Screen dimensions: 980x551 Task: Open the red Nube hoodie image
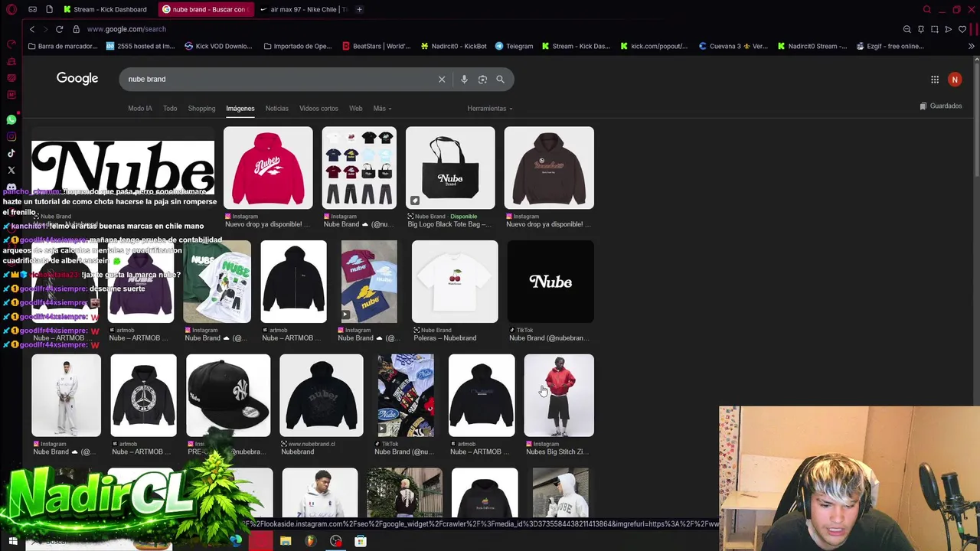268,168
